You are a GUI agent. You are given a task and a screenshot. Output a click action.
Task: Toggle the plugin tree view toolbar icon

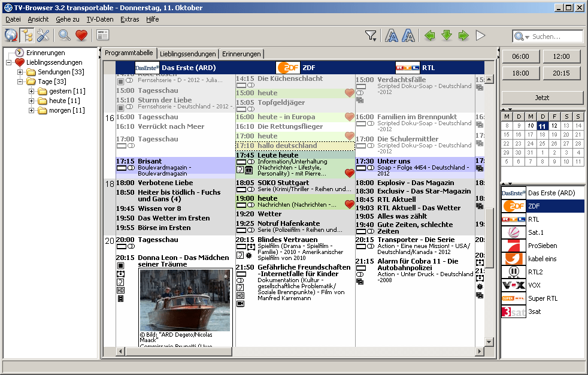(27, 35)
